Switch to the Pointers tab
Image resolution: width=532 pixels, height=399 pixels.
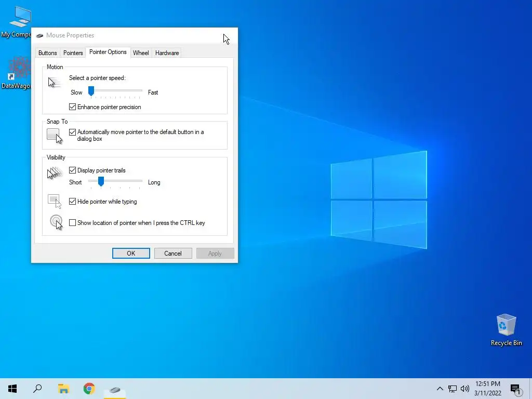[73, 53]
